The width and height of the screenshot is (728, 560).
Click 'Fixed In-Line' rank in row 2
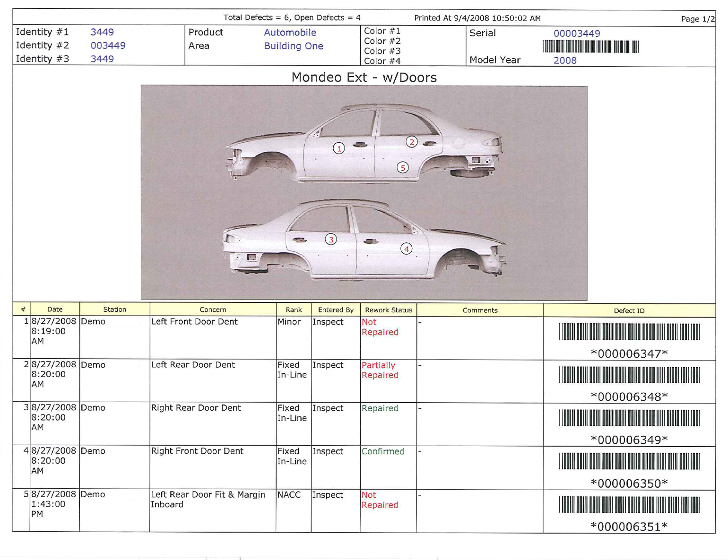[292, 370]
